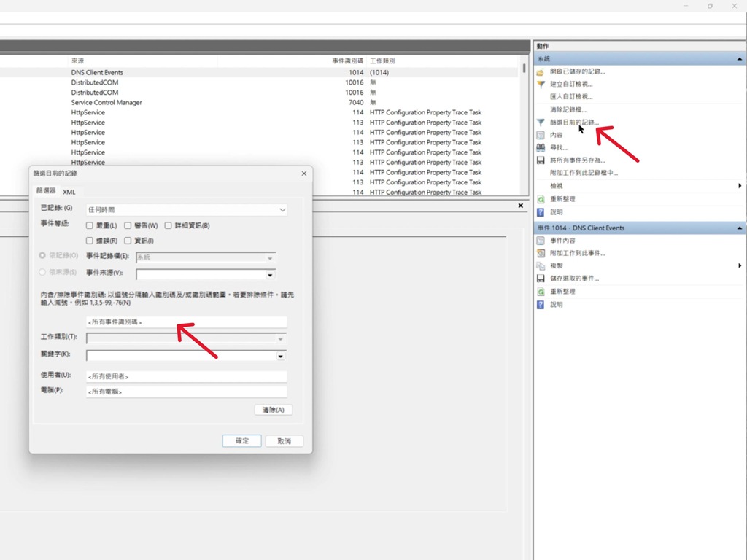Click the 附加工作到此事件 task icon

point(541,253)
